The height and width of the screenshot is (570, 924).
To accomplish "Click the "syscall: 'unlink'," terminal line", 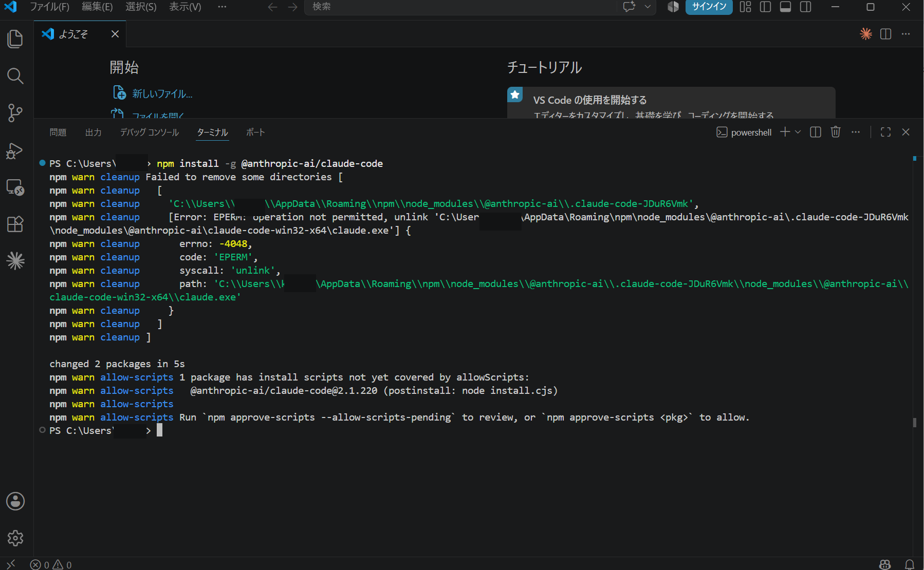I will pyautogui.click(x=230, y=270).
